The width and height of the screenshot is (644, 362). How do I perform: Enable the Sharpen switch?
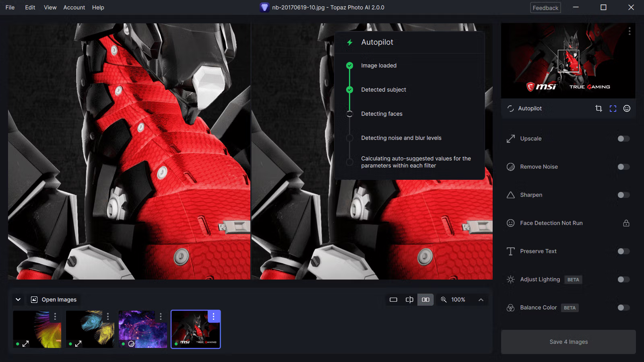[x=623, y=195]
